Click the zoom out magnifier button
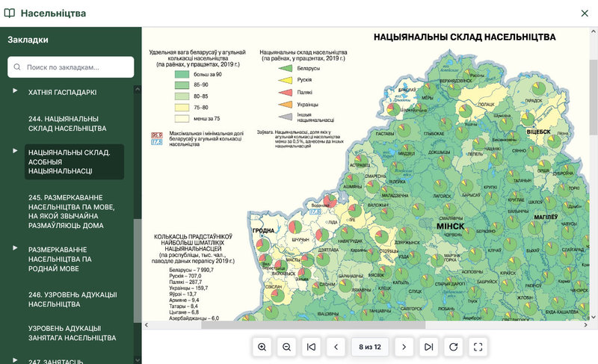 pos(286,347)
